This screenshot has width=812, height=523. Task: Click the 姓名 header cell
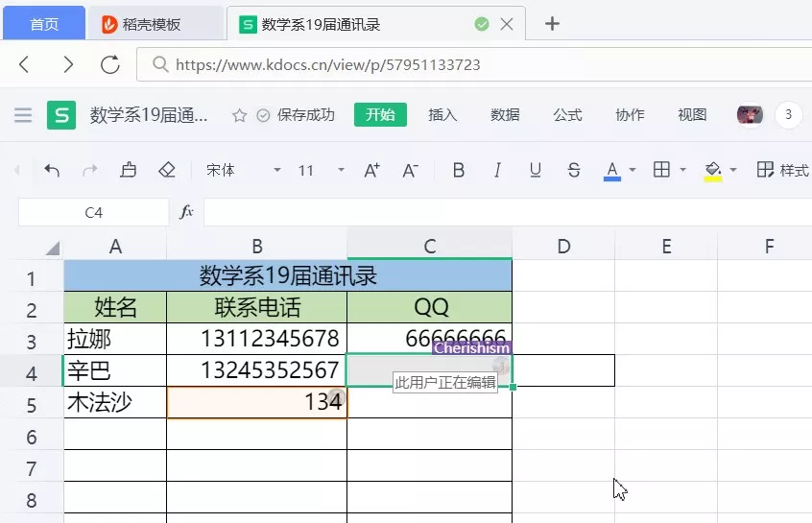tap(115, 307)
